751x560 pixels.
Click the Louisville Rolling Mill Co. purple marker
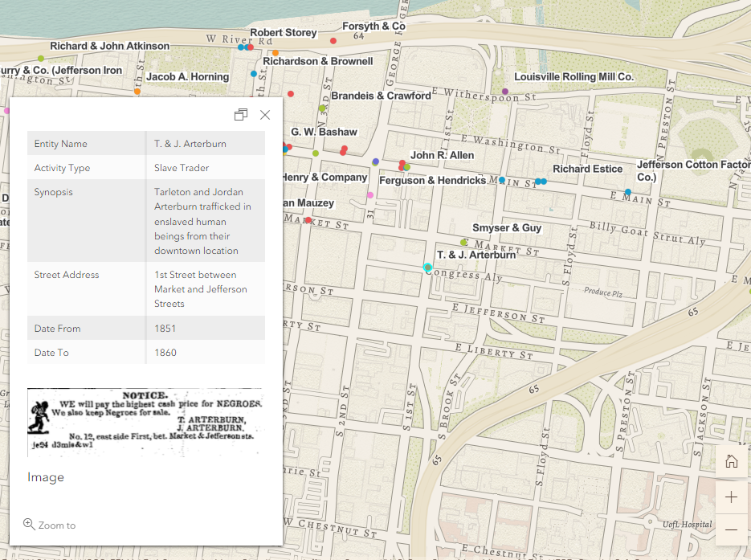tap(505, 92)
